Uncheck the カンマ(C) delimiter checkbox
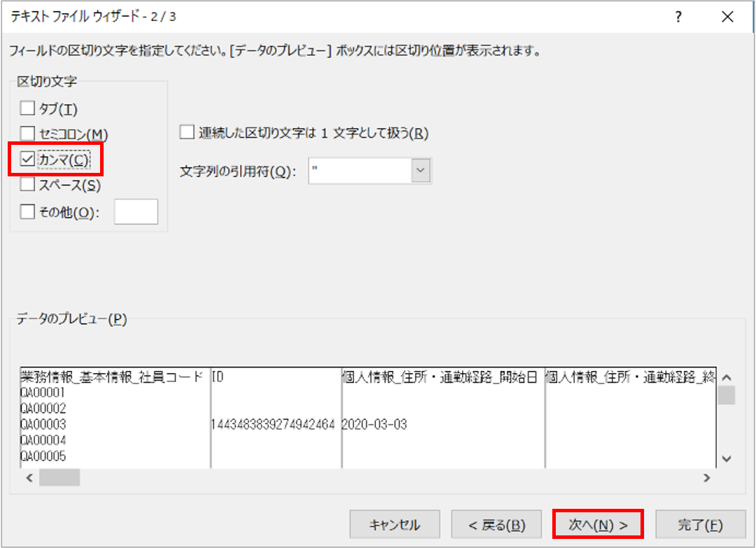The width and height of the screenshot is (756, 548). tap(28, 160)
